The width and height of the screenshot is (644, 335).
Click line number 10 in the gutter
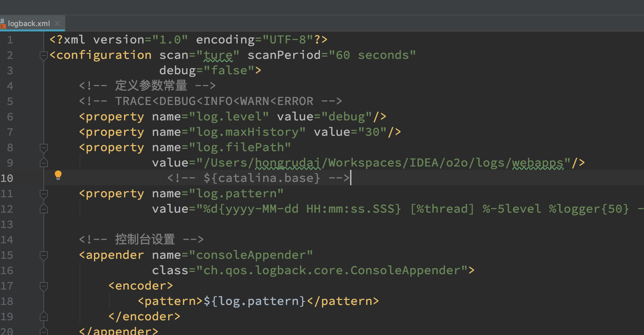[7, 178]
